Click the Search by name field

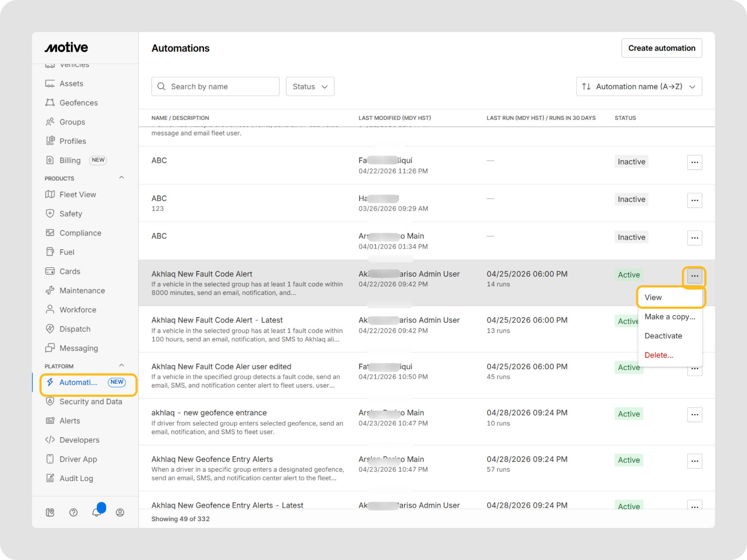pyautogui.click(x=215, y=86)
